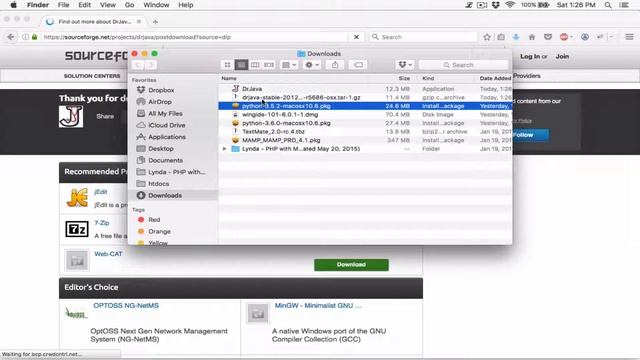Open iCloud Drive in sidebar
This screenshot has width=640, height=360.
[167, 125]
